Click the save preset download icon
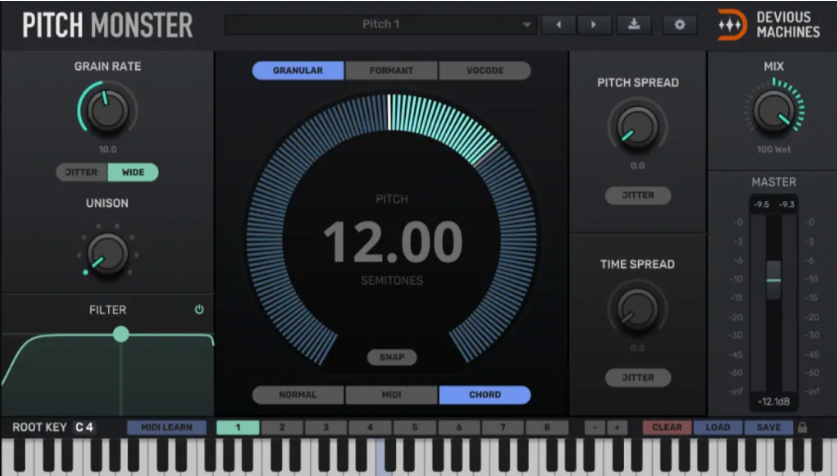Screen dimensions: 837x476 (634, 25)
